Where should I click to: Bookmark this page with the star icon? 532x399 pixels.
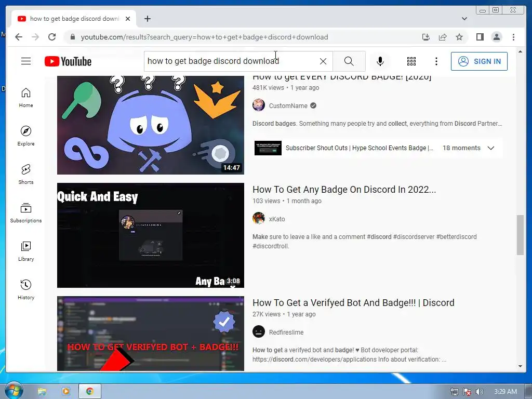[459, 37]
